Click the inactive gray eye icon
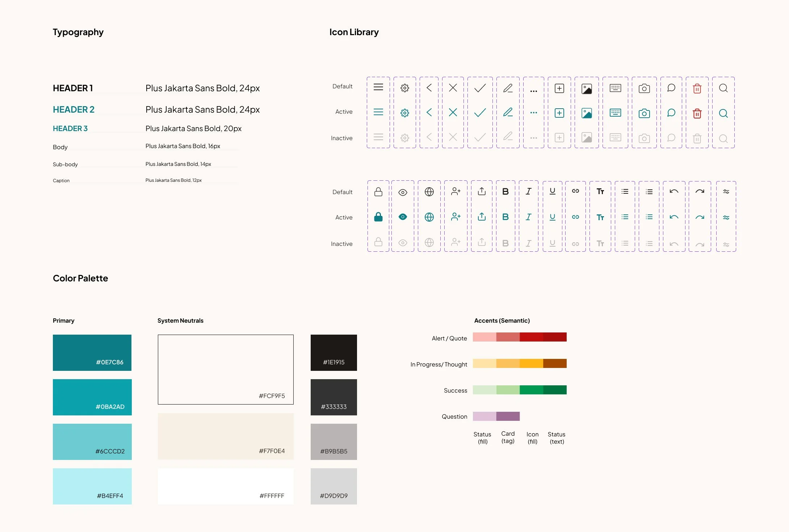The image size is (789, 532). click(403, 243)
